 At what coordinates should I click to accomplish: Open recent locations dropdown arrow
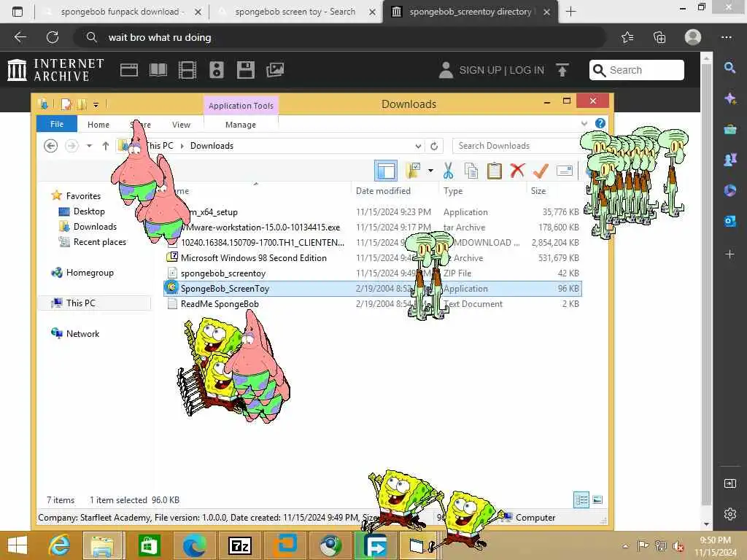pyautogui.click(x=89, y=146)
